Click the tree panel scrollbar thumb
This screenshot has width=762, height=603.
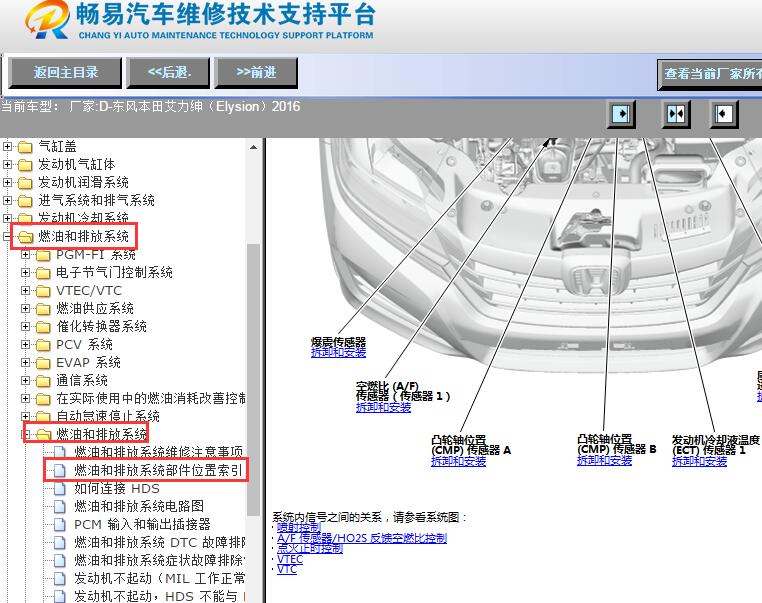(253, 379)
